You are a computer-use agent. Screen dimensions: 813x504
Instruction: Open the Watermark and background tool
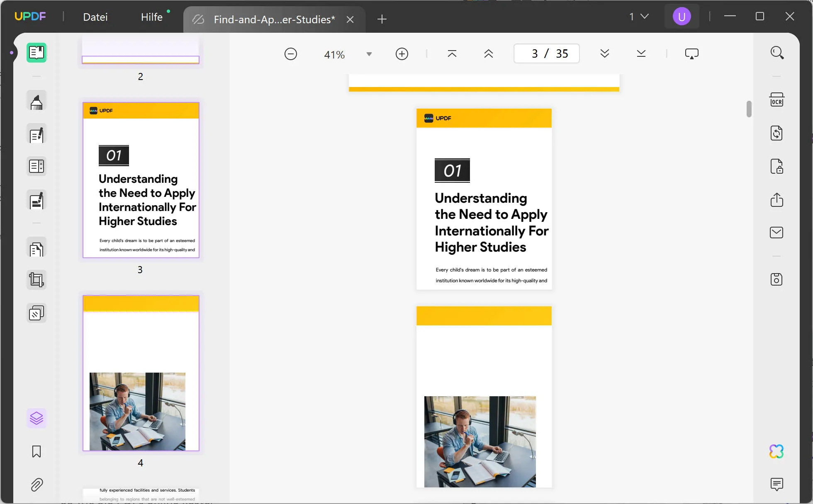[x=37, y=313]
